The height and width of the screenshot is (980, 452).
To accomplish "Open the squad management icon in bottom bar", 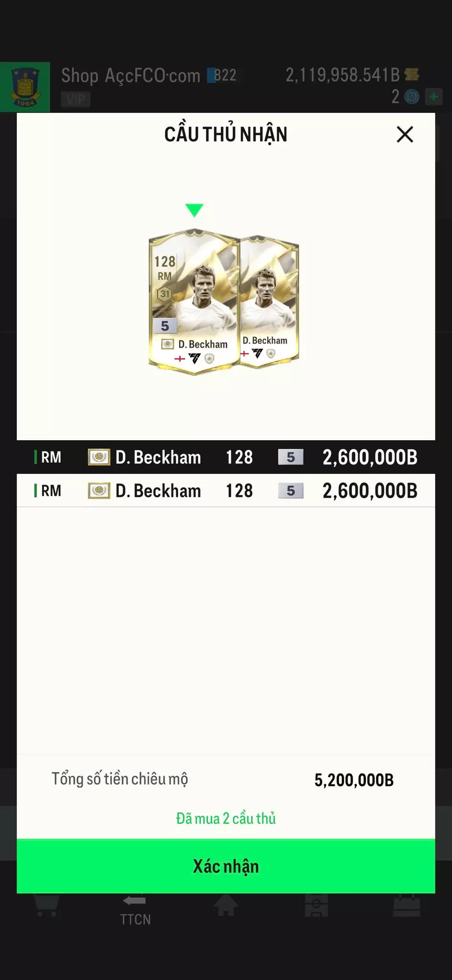I will click(x=316, y=905).
